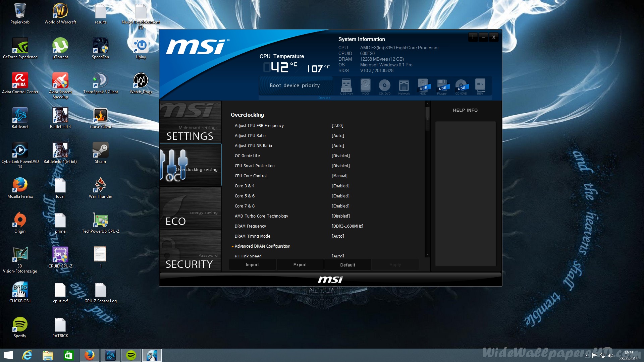Select the USB CD/DVD boot device icon
This screenshot has height=362, width=644.
[x=461, y=86]
